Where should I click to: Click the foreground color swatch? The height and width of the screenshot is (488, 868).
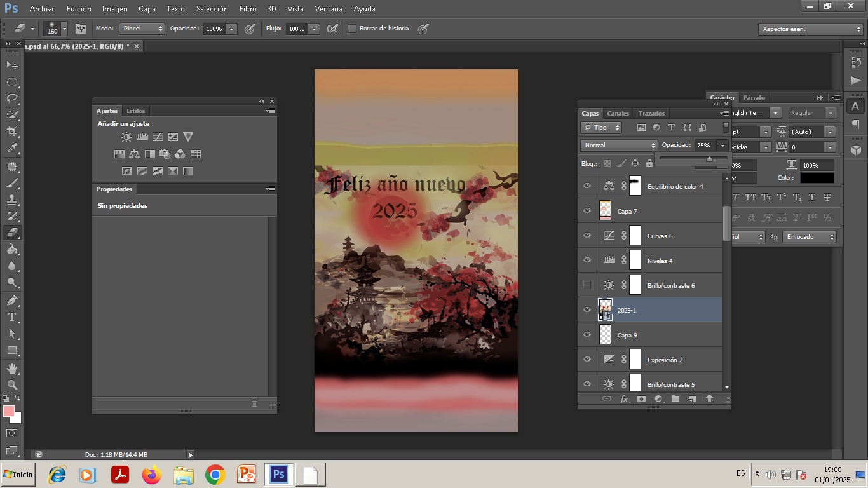9,411
